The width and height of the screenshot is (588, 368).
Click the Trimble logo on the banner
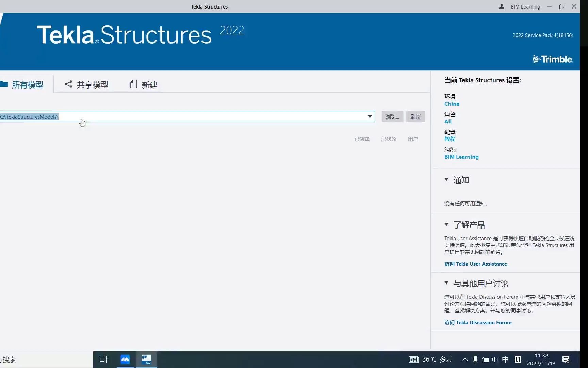click(x=552, y=59)
